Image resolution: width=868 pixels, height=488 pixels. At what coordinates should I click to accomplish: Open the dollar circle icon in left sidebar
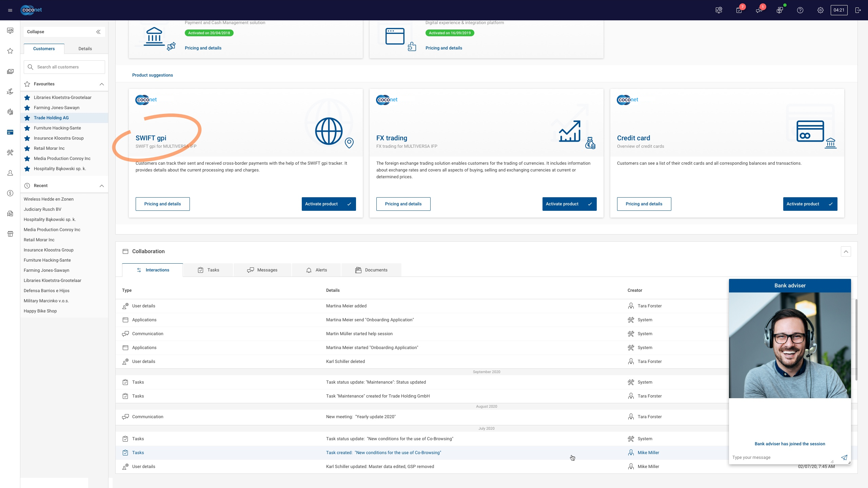click(x=10, y=193)
